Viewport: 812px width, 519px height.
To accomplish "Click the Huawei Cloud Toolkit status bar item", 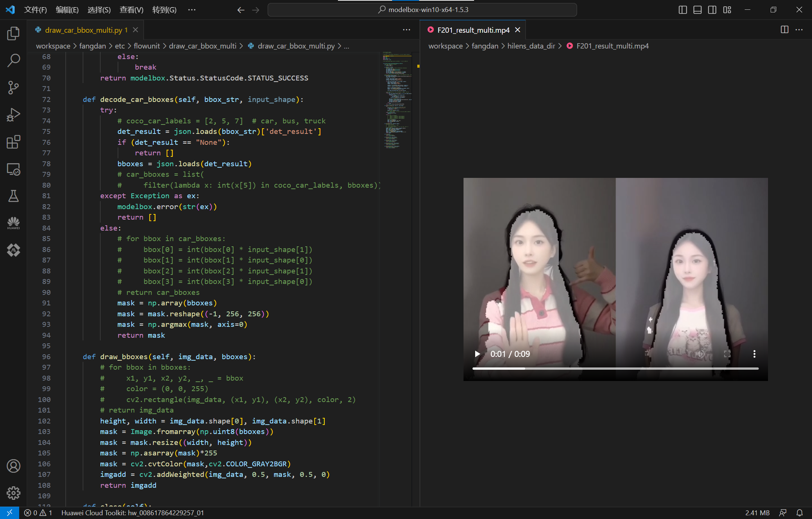I will pyautogui.click(x=132, y=513).
